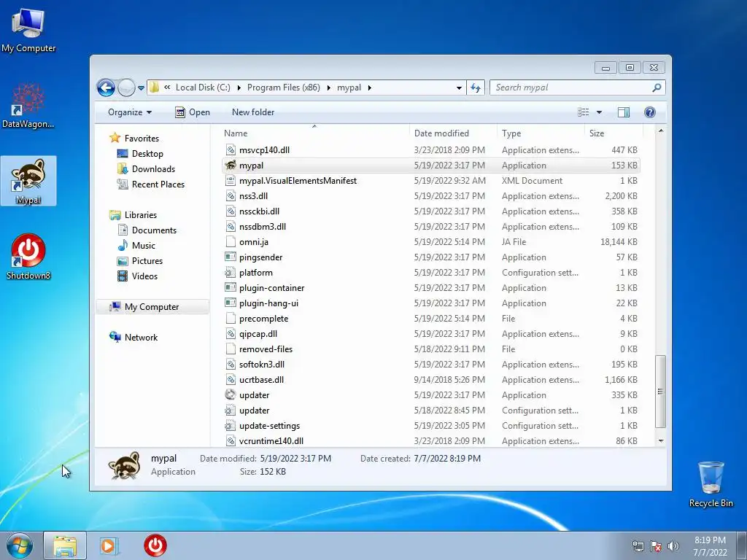The height and width of the screenshot is (560, 747).
Task: Select pingsender application icon
Action: [231, 257]
